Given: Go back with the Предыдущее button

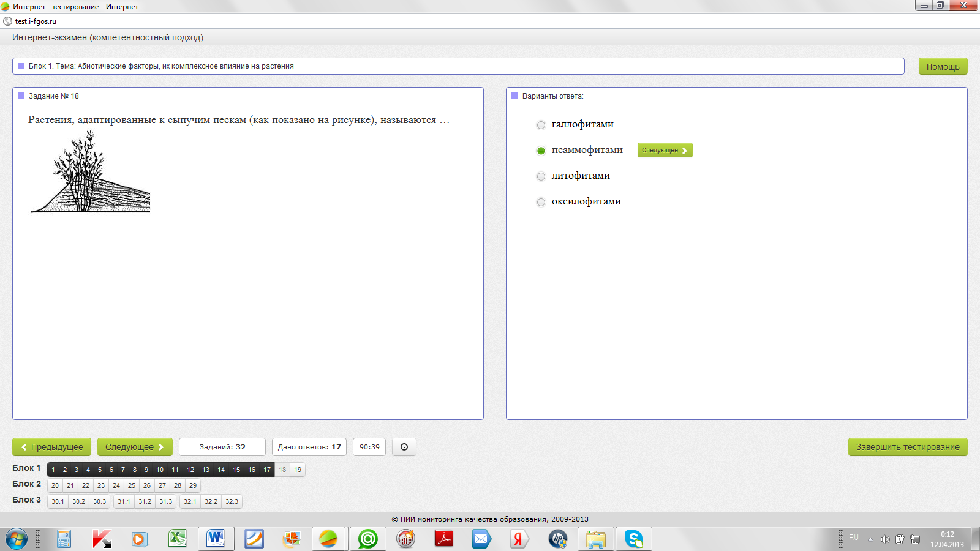Looking at the screenshot, I should (52, 447).
